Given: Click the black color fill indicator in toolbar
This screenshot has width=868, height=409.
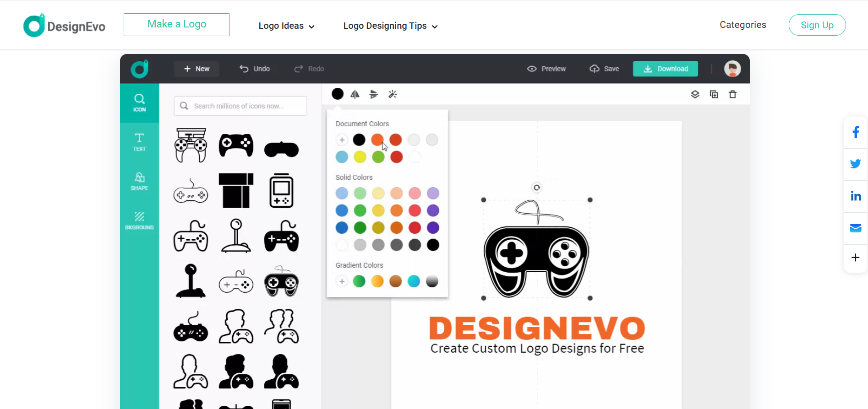Looking at the screenshot, I should 338,94.
